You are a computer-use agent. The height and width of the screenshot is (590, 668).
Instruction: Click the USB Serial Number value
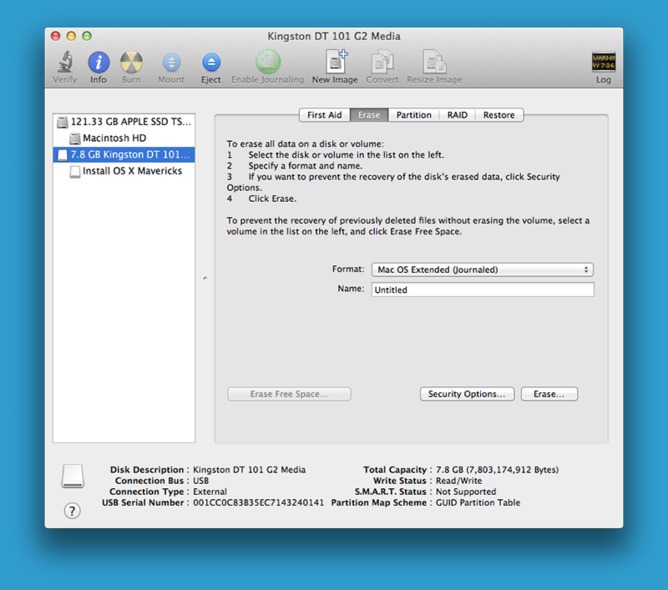[258, 503]
